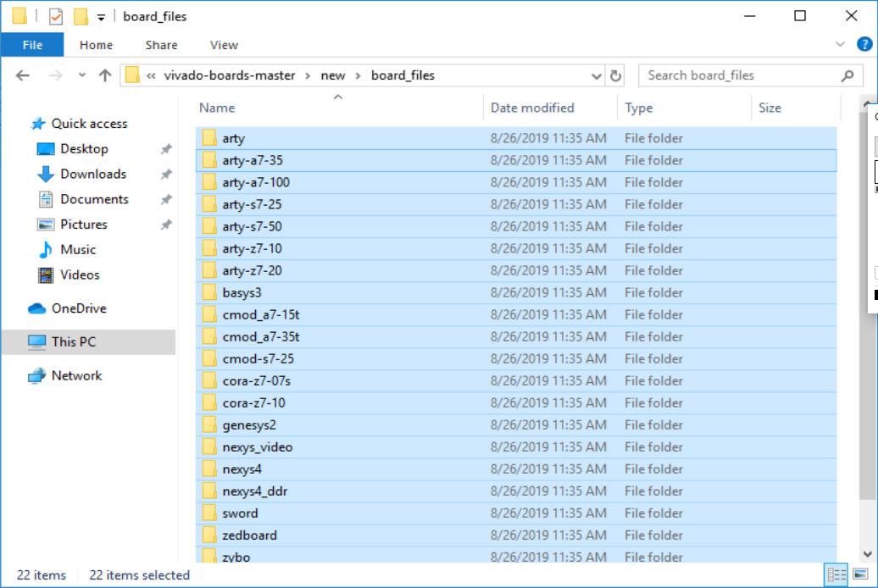
Task: Click the pin icon next to Documents
Action: click(x=166, y=199)
